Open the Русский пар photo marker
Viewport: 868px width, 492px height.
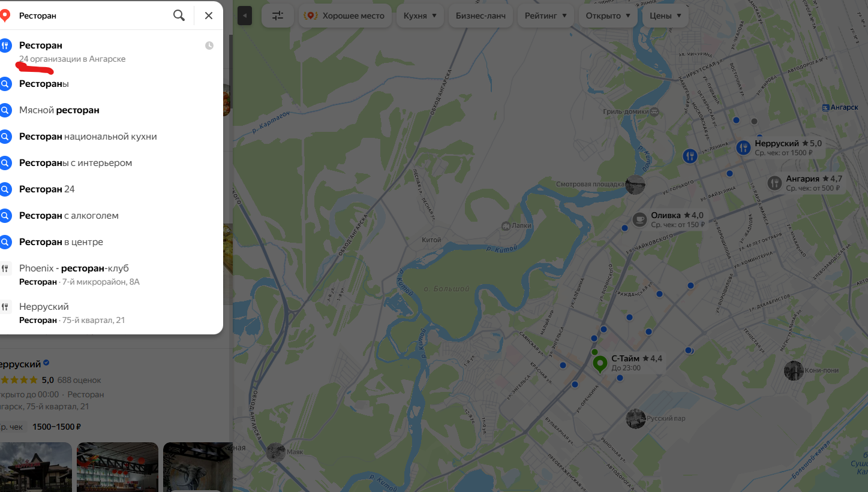click(x=636, y=418)
